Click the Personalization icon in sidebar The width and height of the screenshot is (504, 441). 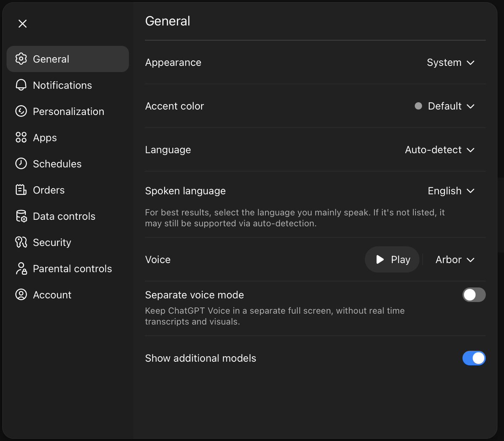21,111
